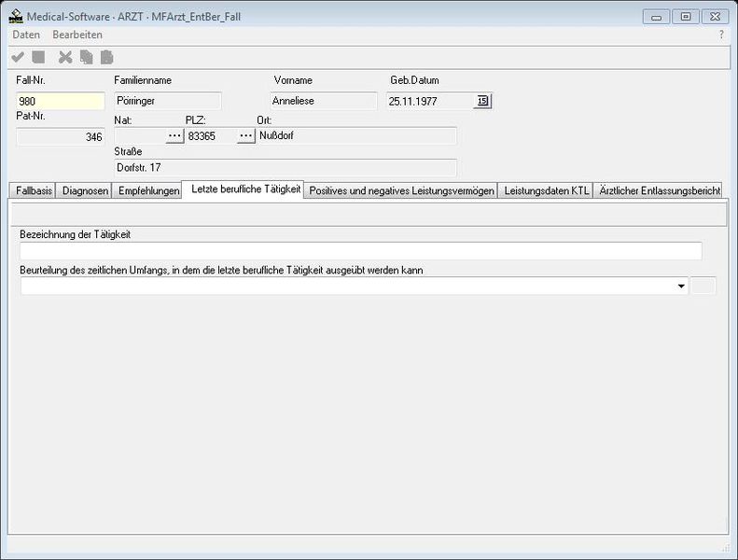
Task: Switch to the Diagnosen tab
Action: pos(86,190)
